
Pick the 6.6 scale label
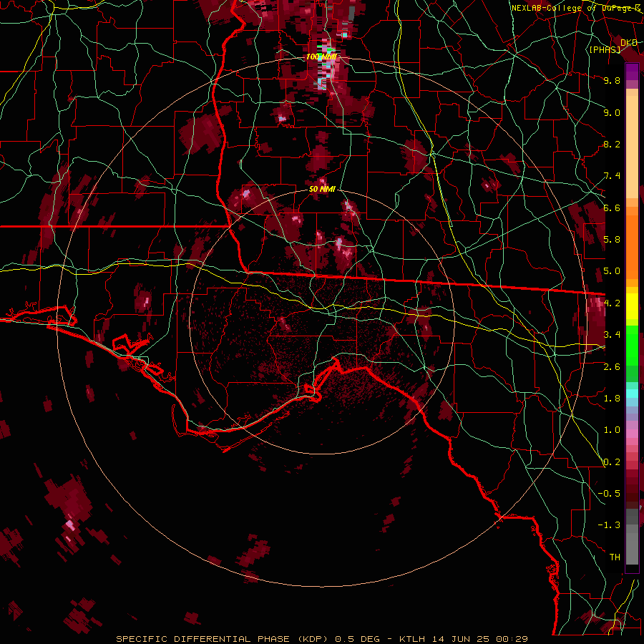(612, 208)
